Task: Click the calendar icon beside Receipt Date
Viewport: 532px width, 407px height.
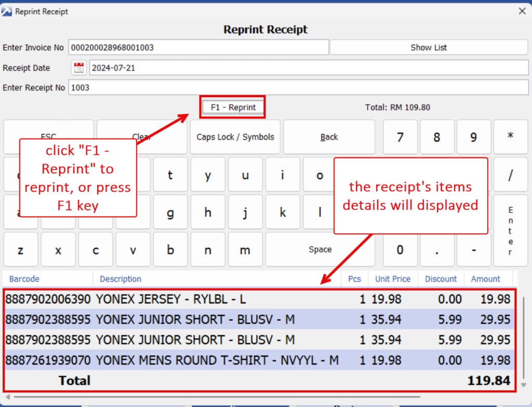Action: tap(79, 68)
